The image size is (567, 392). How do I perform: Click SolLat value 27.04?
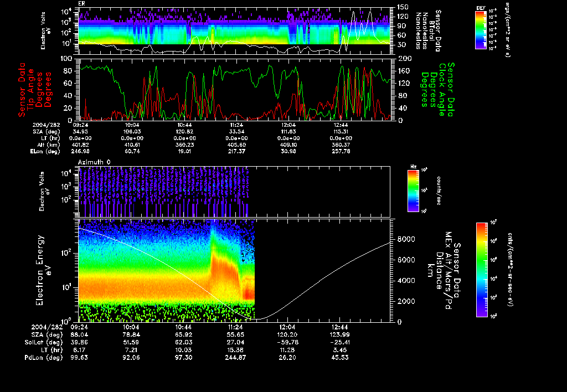[x=236, y=342]
